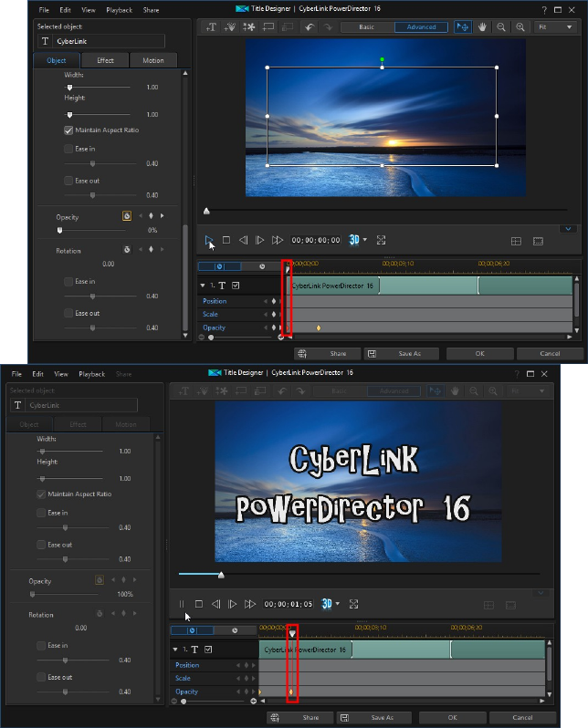Click Redo arrow in stopped-preview window toolbar
The height and width of the screenshot is (728, 588).
click(328, 27)
